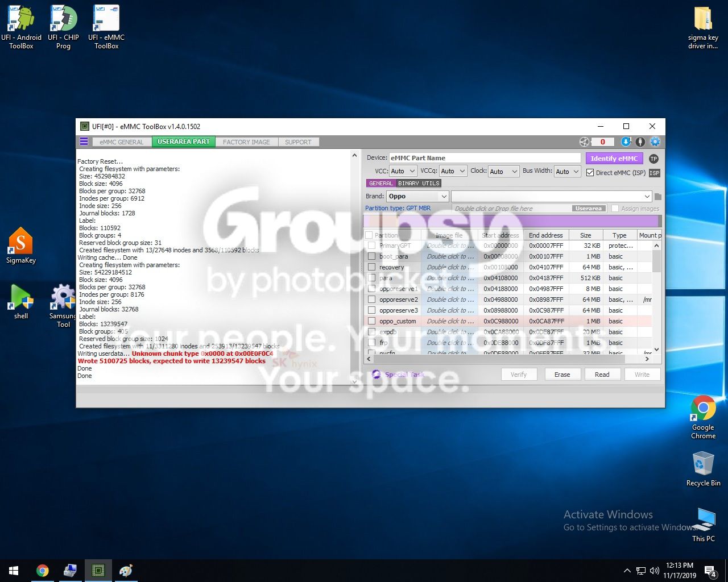The height and width of the screenshot is (582, 728).
Task: Open the action center notifications icon
Action: tap(710, 571)
